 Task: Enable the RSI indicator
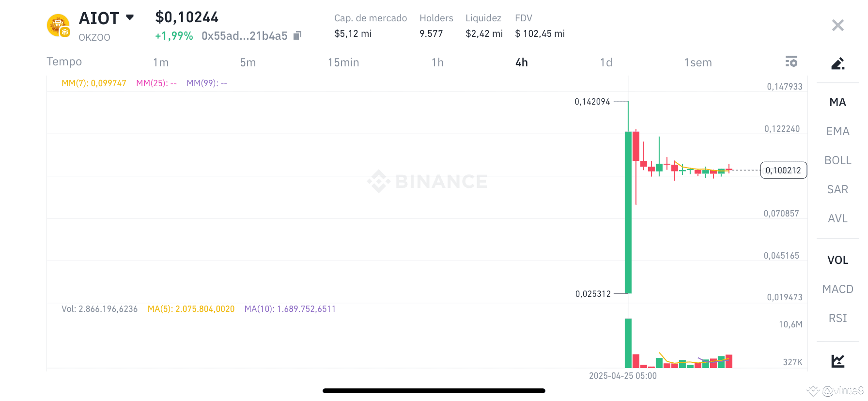coord(837,318)
